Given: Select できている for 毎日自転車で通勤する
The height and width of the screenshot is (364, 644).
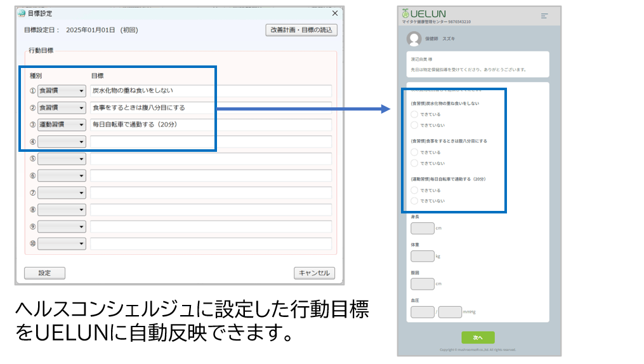Looking at the screenshot, I should 414,190.
